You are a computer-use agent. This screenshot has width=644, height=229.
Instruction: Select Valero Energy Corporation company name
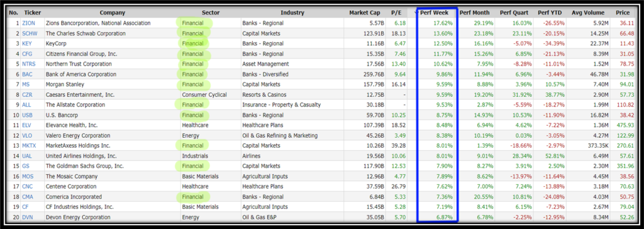tap(78, 136)
